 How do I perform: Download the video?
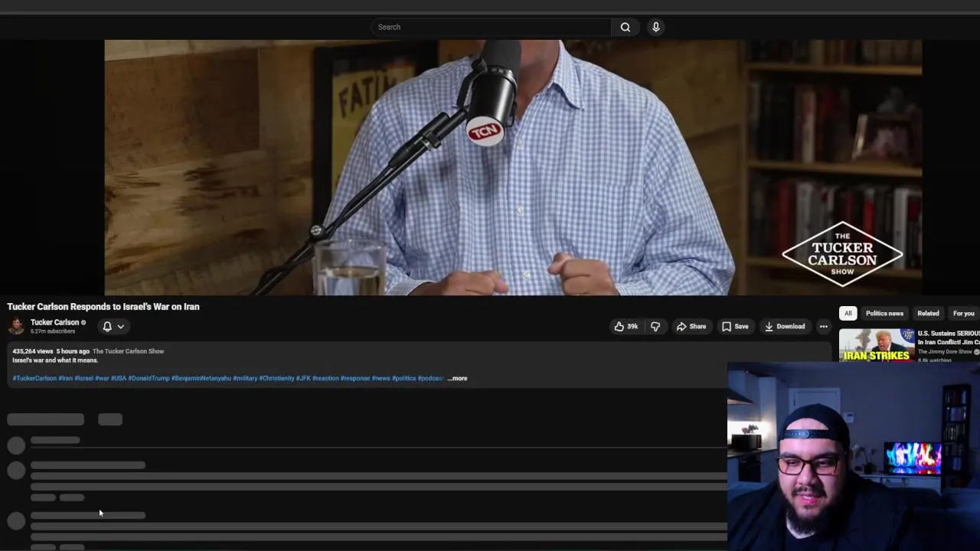pyautogui.click(x=785, y=326)
